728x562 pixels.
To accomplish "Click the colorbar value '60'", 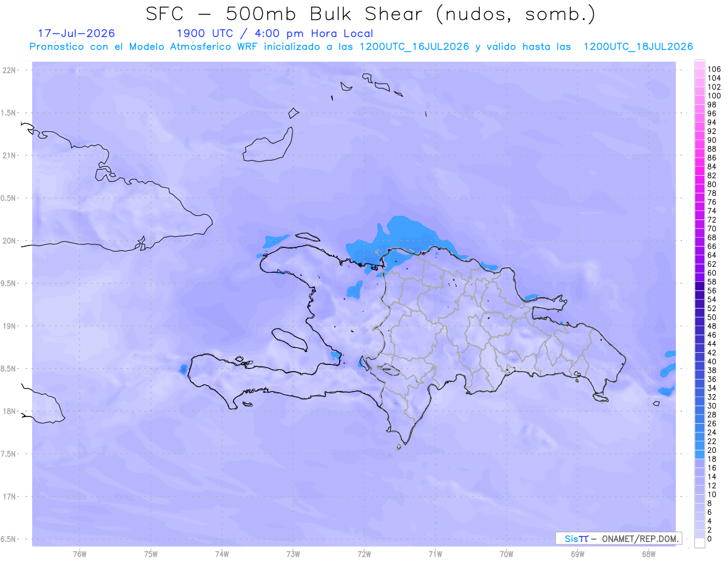I will 712,273.
